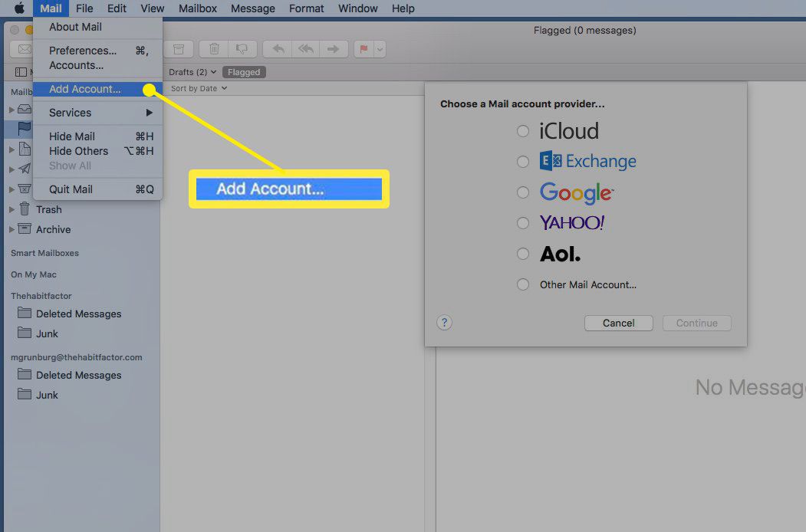This screenshot has height=532, width=806.
Task: Click the Delete trash toolbar icon
Action: [214, 49]
